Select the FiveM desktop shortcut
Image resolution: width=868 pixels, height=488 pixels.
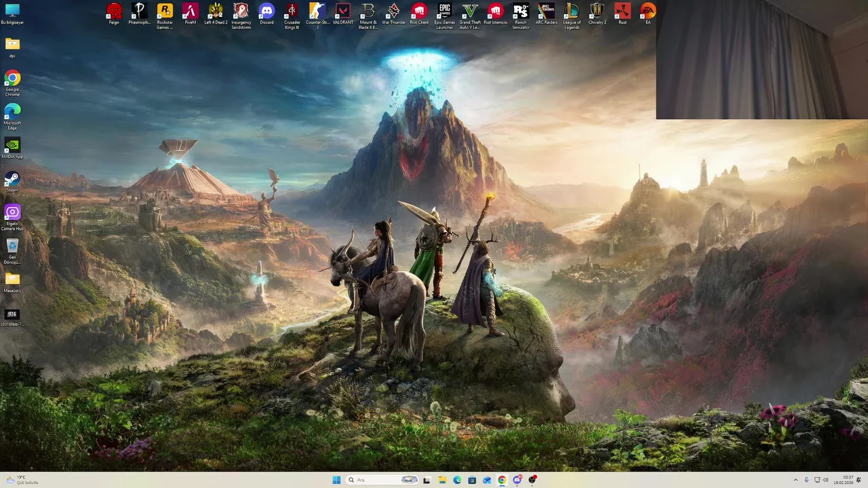coord(190,14)
